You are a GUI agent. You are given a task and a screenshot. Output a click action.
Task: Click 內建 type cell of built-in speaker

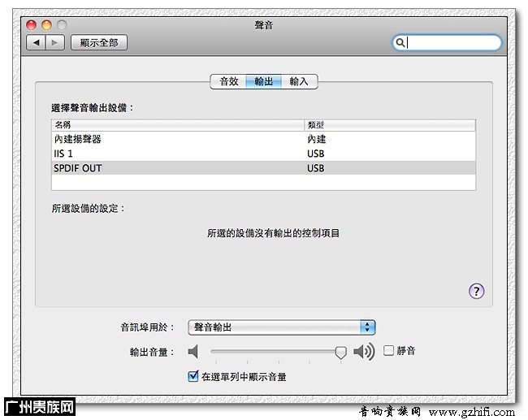(x=317, y=139)
